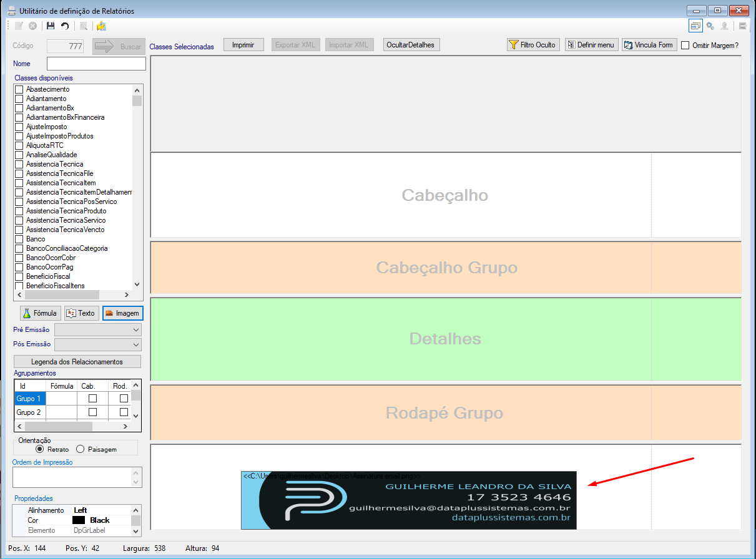
Task: Click the printer icon in title bar
Action: 11,11
